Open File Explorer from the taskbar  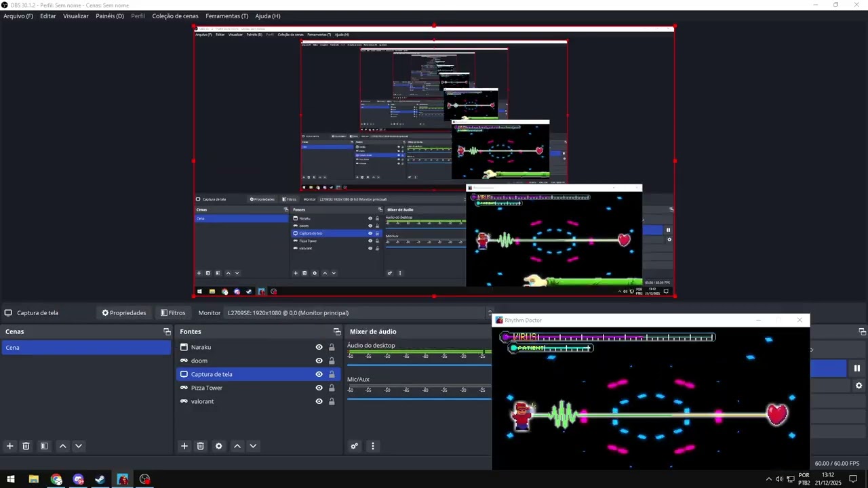click(x=33, y=479)
